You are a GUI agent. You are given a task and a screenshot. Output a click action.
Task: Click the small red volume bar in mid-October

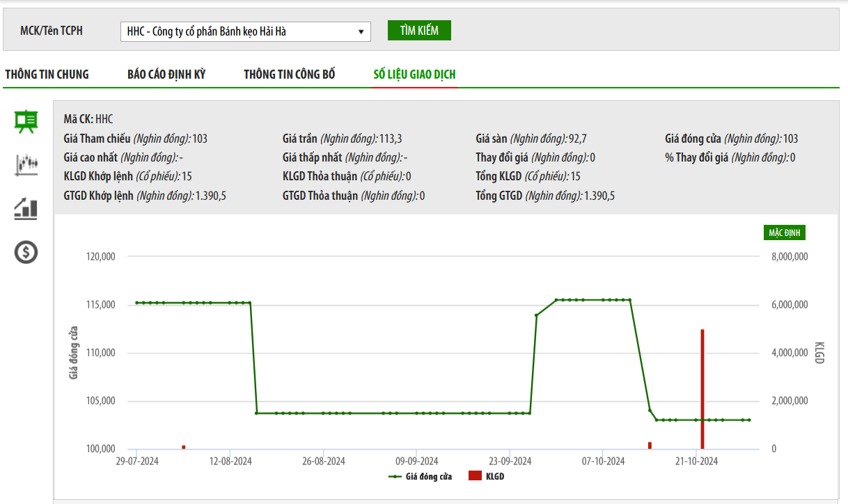(650, 446)
